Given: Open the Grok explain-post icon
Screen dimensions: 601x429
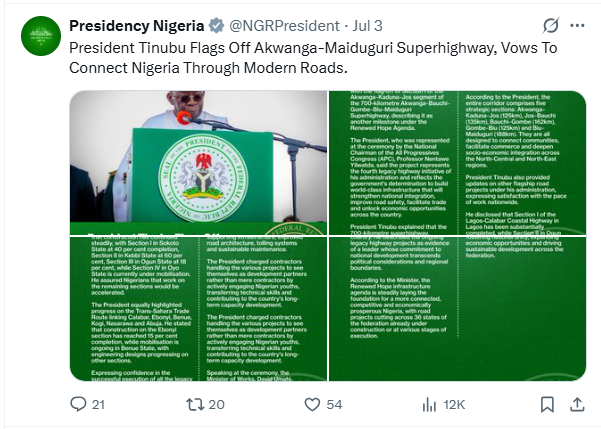Looking at the screenshot, I should [x=551, y=26].
